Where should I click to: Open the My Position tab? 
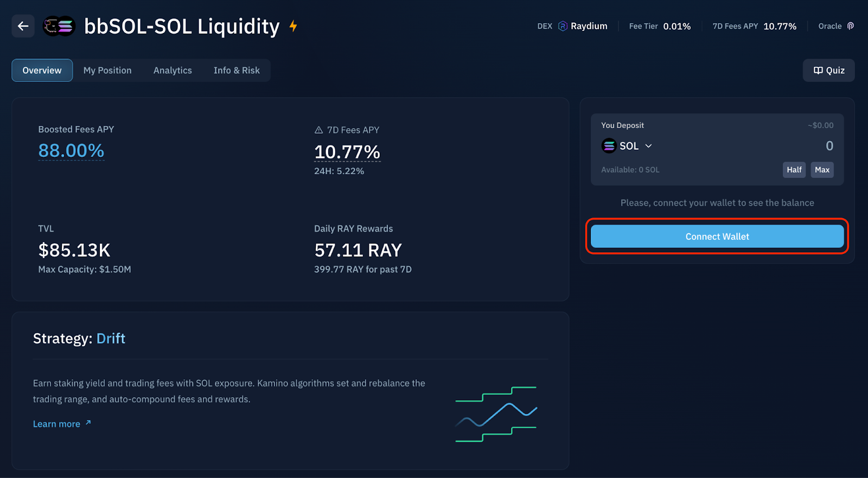[x=107, y=71]
